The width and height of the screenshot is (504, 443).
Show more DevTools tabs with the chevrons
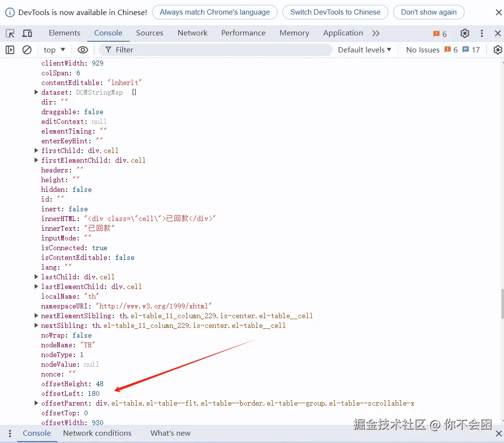(376, 33)
